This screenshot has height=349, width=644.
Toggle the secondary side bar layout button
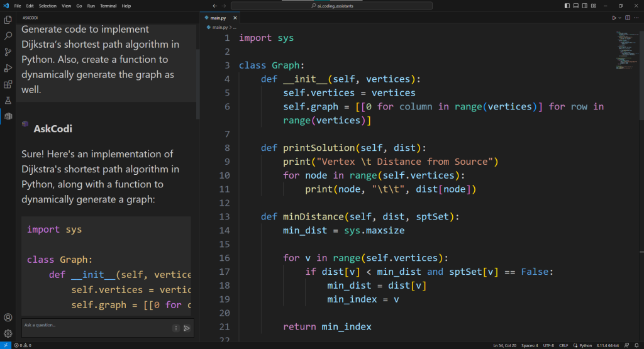pyautogui.click(x=585, y=6)
